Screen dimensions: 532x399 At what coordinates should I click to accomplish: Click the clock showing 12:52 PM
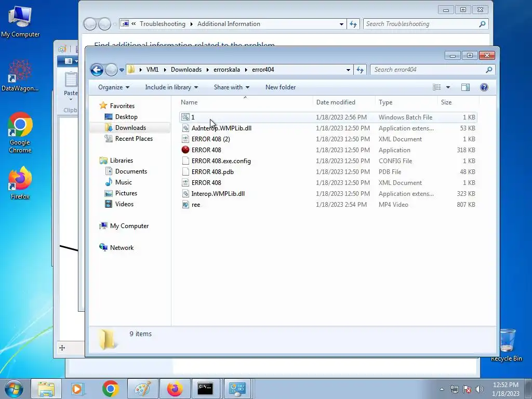(x=506, y=385)
